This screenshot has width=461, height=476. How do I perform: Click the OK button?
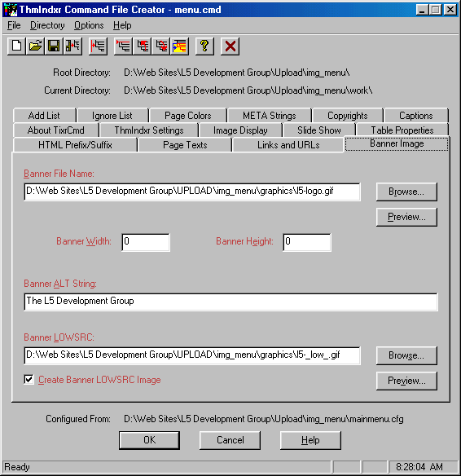pos(149,440)
